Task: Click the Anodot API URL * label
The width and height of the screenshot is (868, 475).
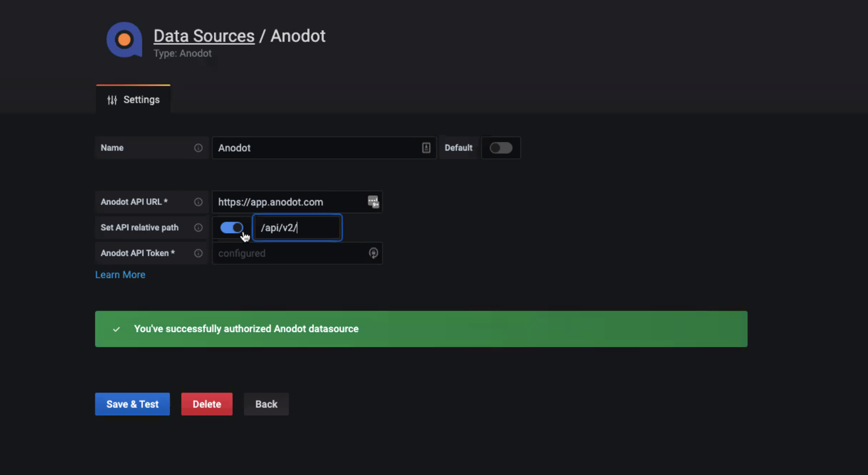Action: coord(134,202)
